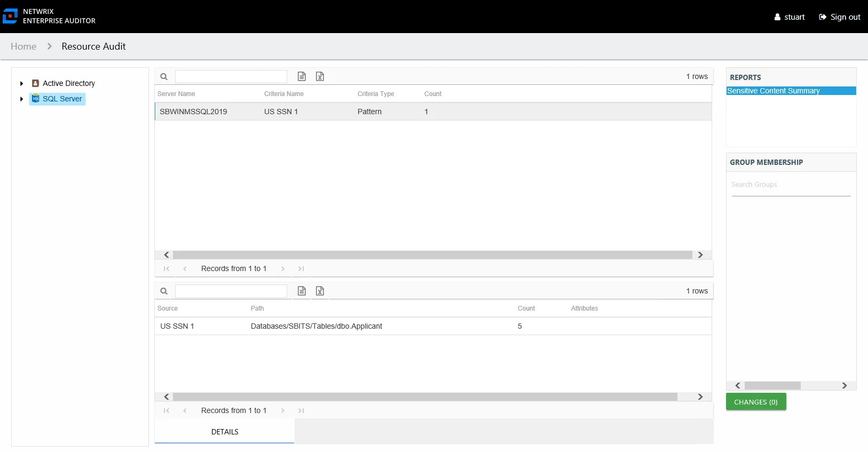Expand the Active Directory tree node
This screenshot has height=452, width=868.
pyautogui.click(x=21, y=83)
